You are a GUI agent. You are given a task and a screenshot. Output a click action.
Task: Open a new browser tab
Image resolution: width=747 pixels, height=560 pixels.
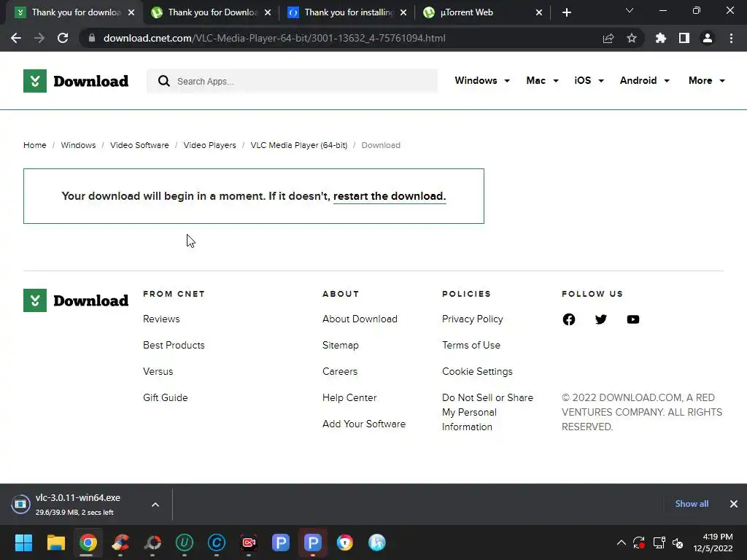pos(566,12)
